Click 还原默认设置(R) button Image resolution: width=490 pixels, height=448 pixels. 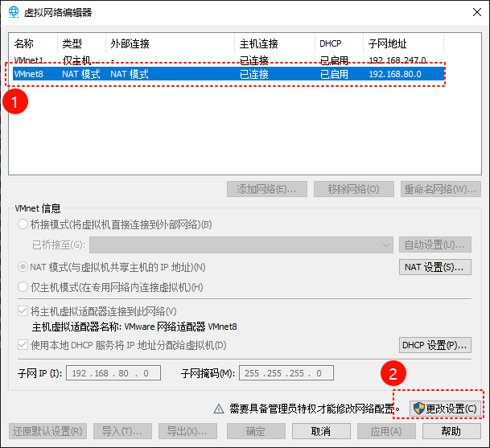[47, 431]
